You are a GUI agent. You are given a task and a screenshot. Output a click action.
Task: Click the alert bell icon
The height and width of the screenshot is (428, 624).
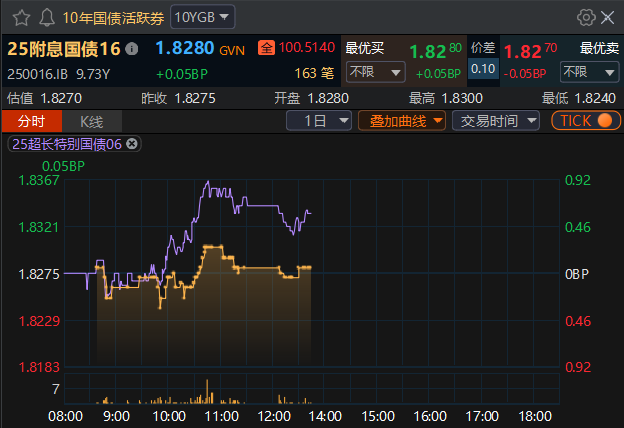click(47, 18)
